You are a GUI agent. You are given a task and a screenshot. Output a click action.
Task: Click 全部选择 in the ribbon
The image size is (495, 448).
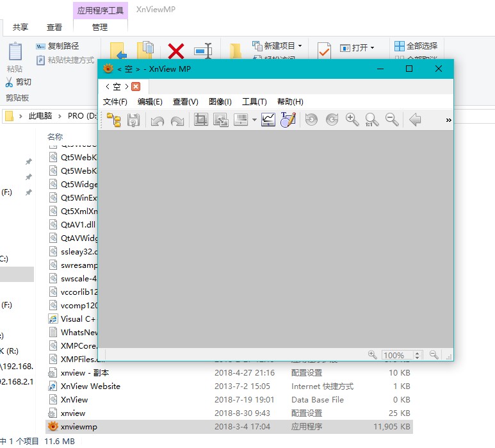[x=416, y=46]
